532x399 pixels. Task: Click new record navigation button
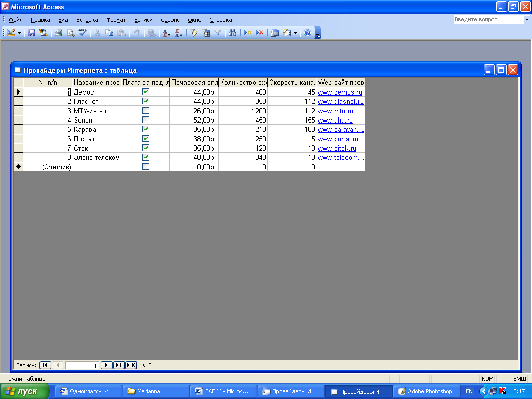pyautogui.click(x=131, y=365)
